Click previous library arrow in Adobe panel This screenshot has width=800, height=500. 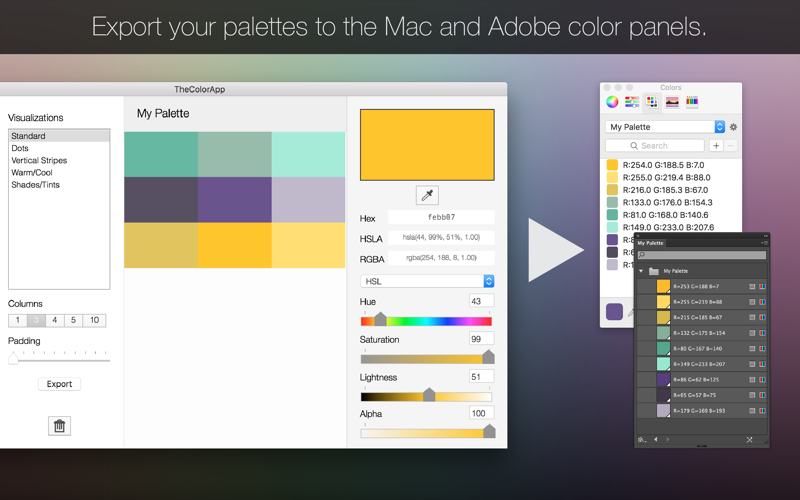point(656,439)
